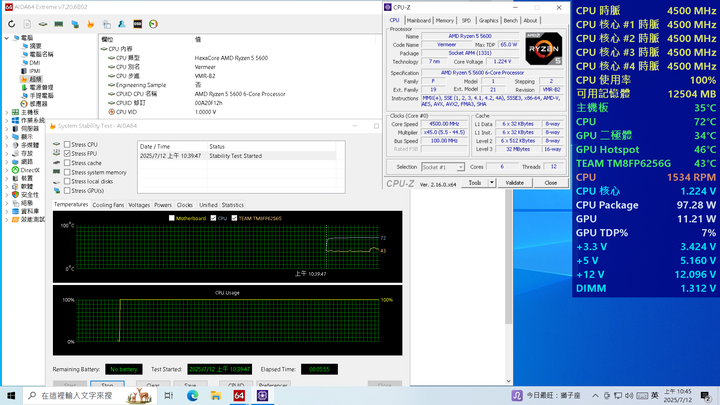Click the blue user icon in AIDA64 toolbar
The width and height of the screenshot is (720, 405).
[122, 24]
